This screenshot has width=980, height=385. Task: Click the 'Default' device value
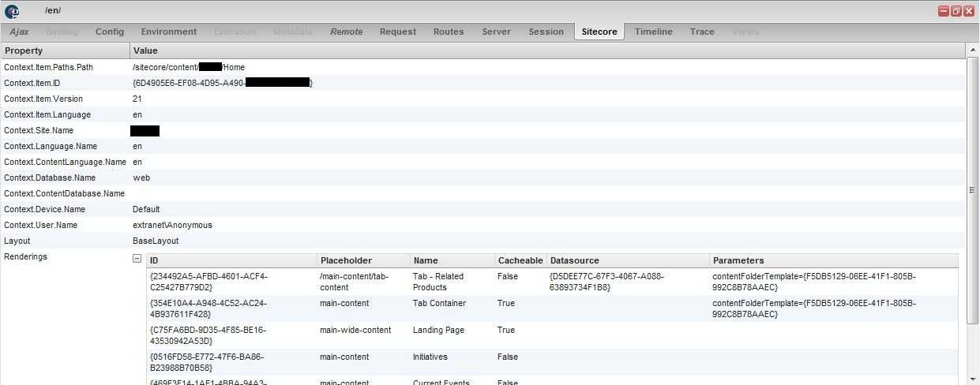(x=146, y=209)
